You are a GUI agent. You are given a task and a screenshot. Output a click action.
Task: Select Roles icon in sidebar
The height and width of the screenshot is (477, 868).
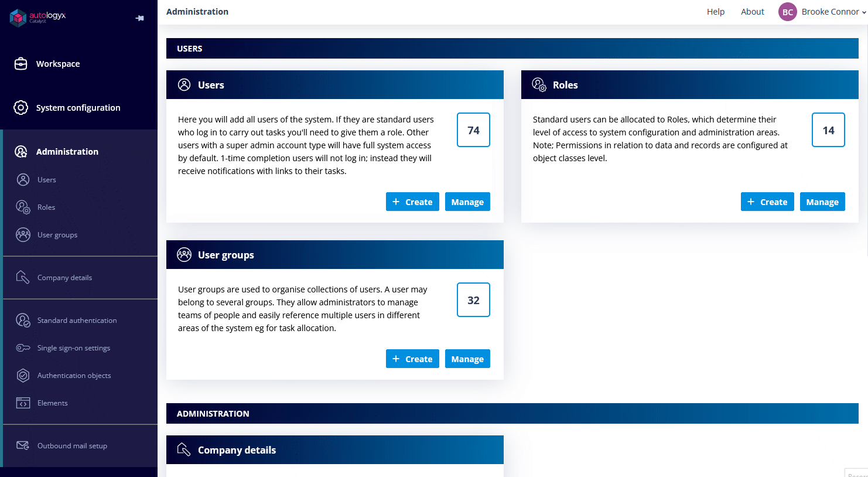click(23, 207)
